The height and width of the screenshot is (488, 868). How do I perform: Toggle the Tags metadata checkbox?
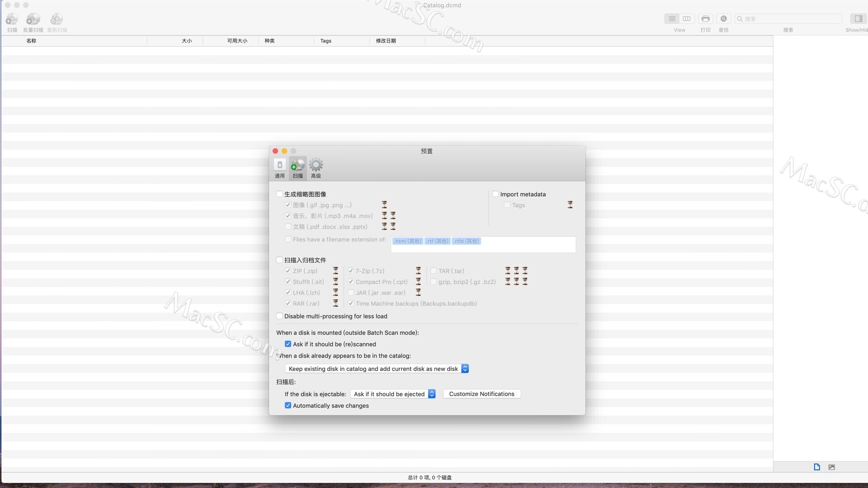[x=507, y=205]
